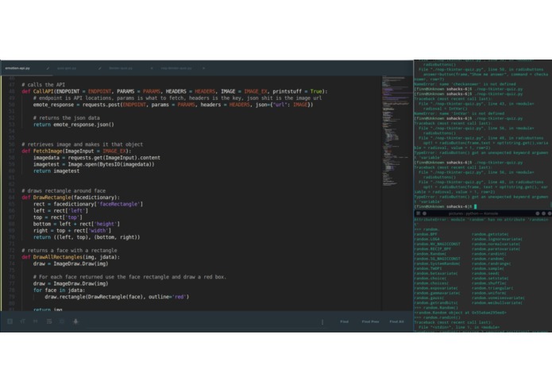Click pencil marker on the second editor tab

tap(100, 68)
